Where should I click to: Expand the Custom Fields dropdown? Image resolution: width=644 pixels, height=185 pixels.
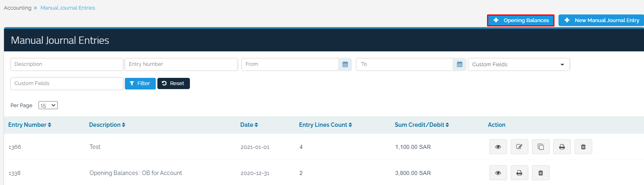point(518,65)
